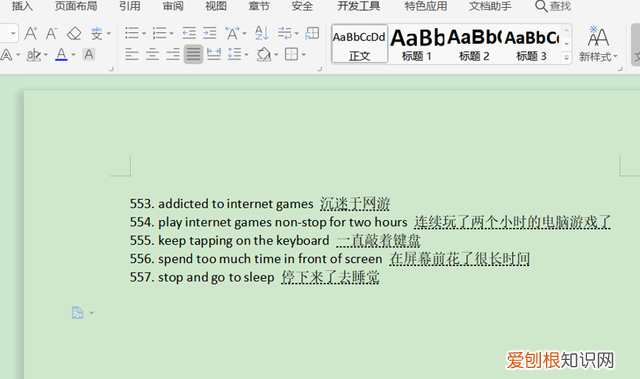This screenshot has width=640, height=379.
Task: Open the Chinese layout dropdown arrow
Action: click(x=244, y=33)
